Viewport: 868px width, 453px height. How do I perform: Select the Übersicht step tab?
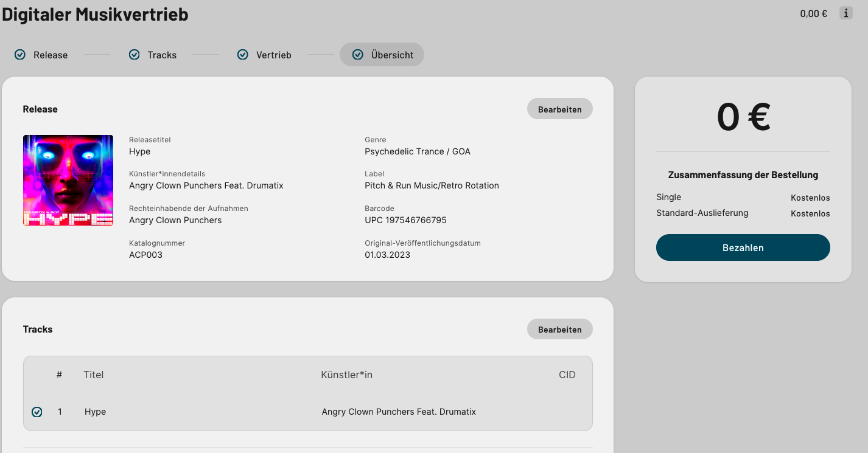pos(391,55)
